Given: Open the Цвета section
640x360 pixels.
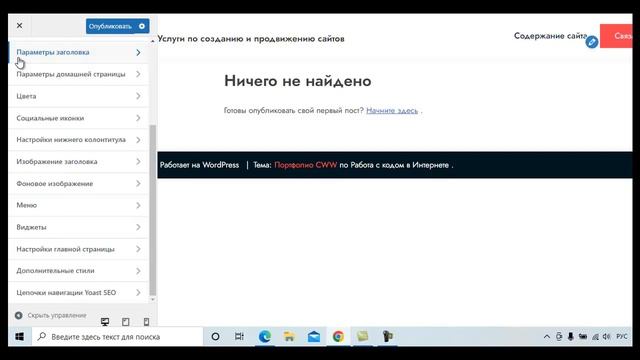Looking at the screenshot, I should 78,96.
